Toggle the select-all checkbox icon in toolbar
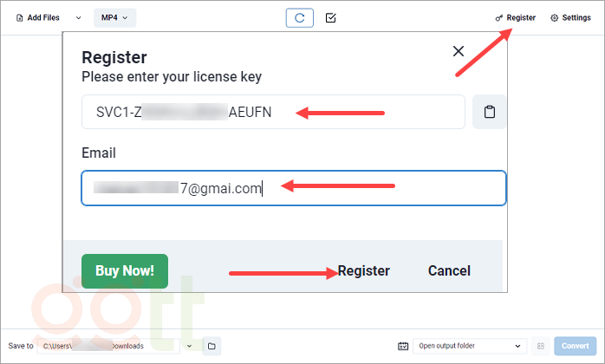The width and height of the screenshot is (605, 364). 330,17
